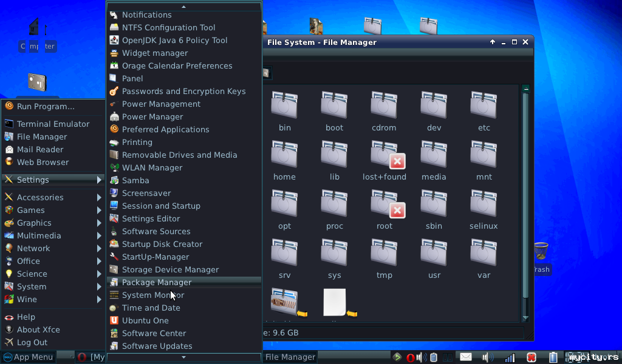Screen dimensions: 622x364
Task: Click the File Manager vertical scrollbar
Action: 525,200
